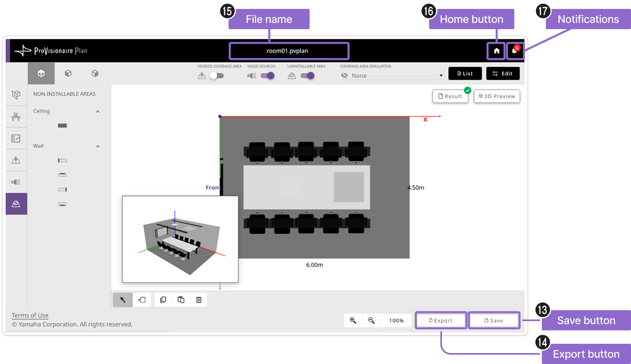Switch to the second cube view tab
This screenshot has width=631, height=364.
[68, 73]
